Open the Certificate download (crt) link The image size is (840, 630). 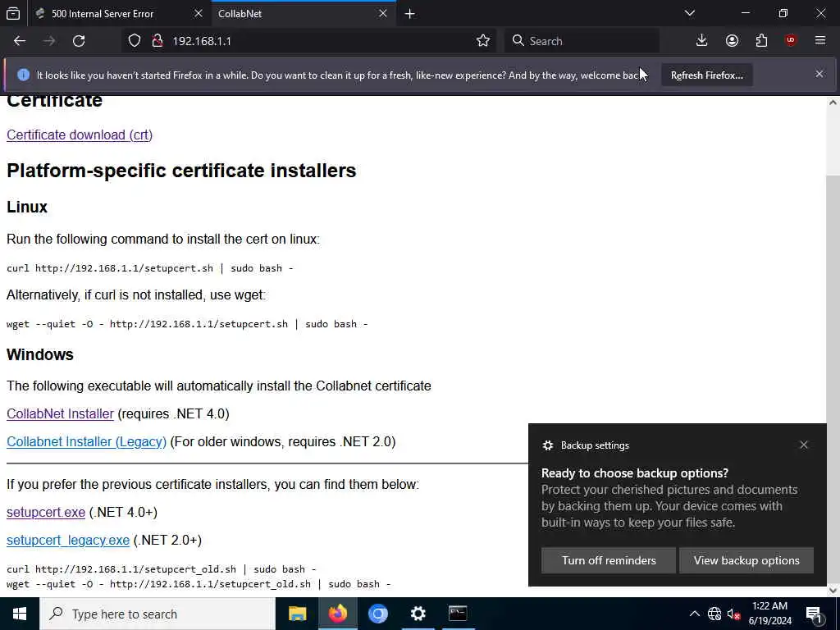[80, 135]
